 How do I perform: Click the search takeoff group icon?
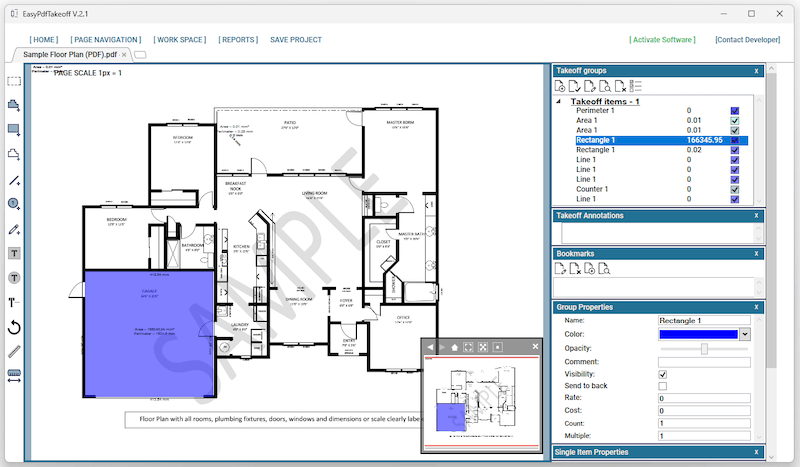(x=605, y=86)
